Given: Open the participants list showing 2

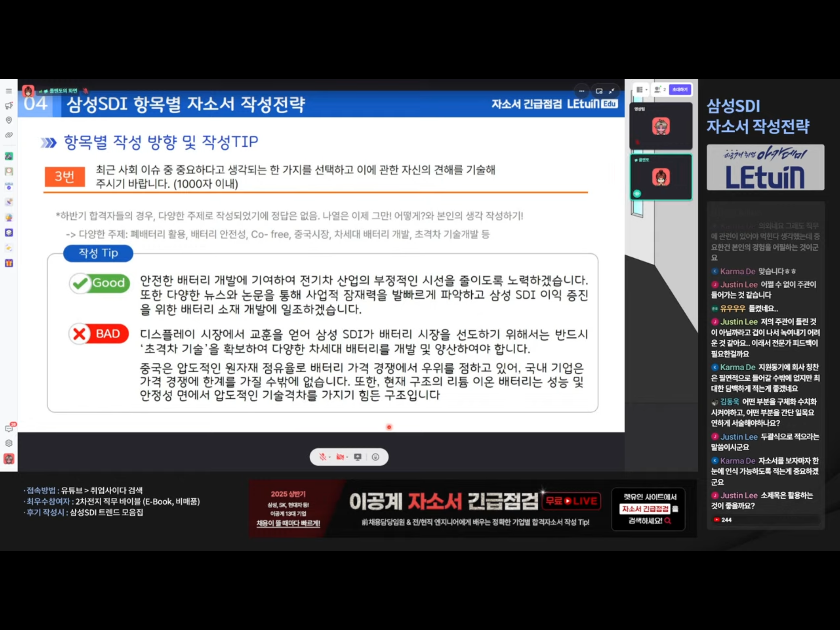Looking at the screenshot, I should [660, 90].
